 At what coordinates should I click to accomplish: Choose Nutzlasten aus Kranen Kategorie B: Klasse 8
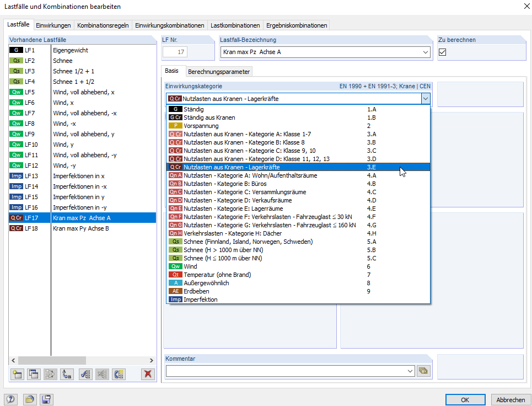pos(298,142)
